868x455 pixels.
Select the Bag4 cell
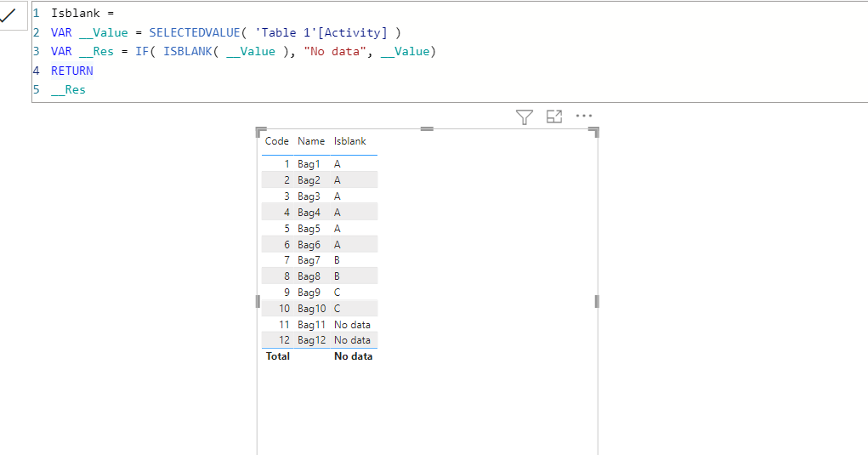click(309, 213)
